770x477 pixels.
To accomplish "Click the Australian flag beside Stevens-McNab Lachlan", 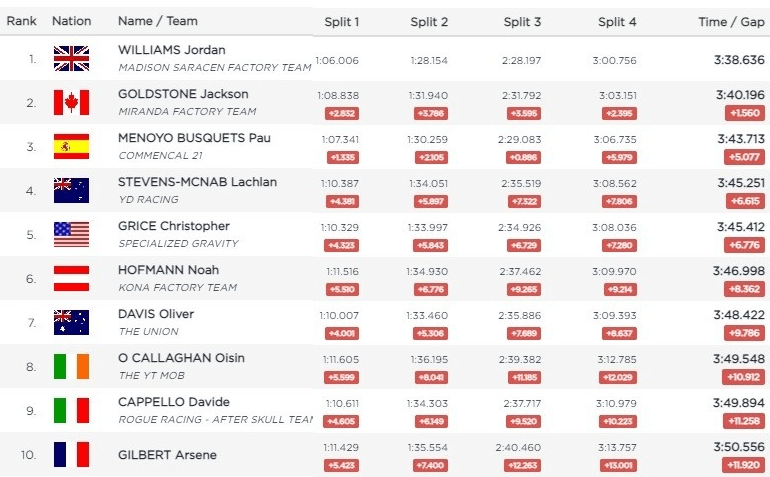I will coord(71,191).
